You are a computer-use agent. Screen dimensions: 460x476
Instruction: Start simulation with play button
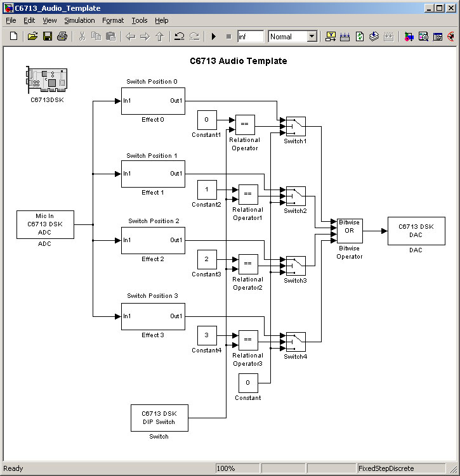[214, 36]
